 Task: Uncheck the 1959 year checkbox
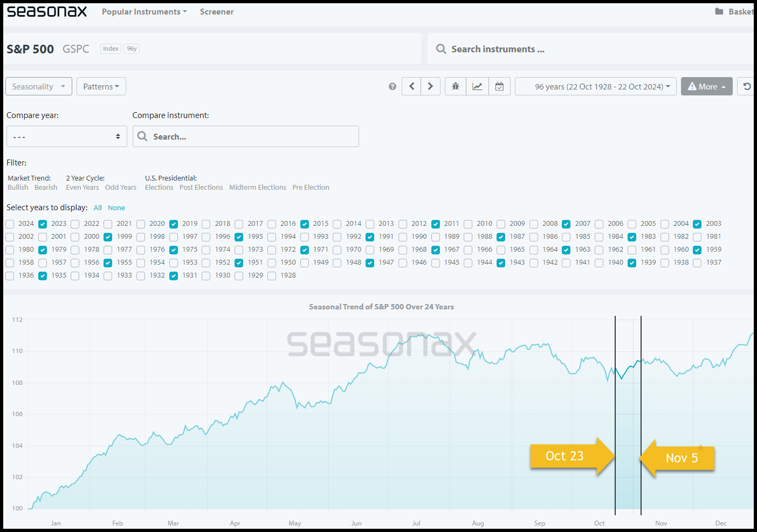coord(697,250)
